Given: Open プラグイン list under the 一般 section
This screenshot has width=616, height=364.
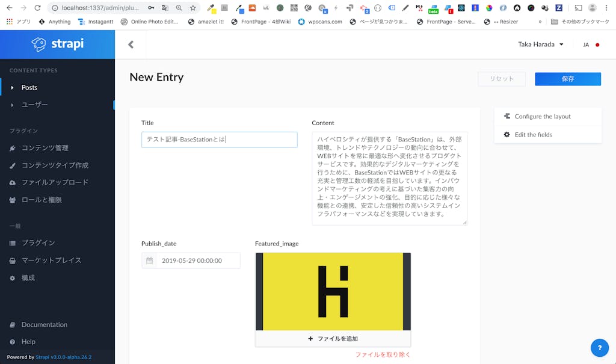Looking at the screenshot, I should 38,243.
